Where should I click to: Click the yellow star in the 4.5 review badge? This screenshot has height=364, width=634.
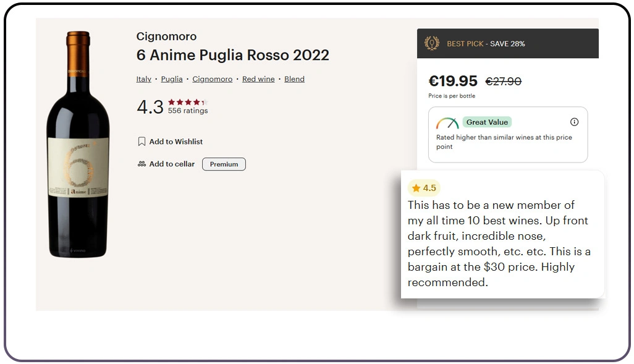416,188
